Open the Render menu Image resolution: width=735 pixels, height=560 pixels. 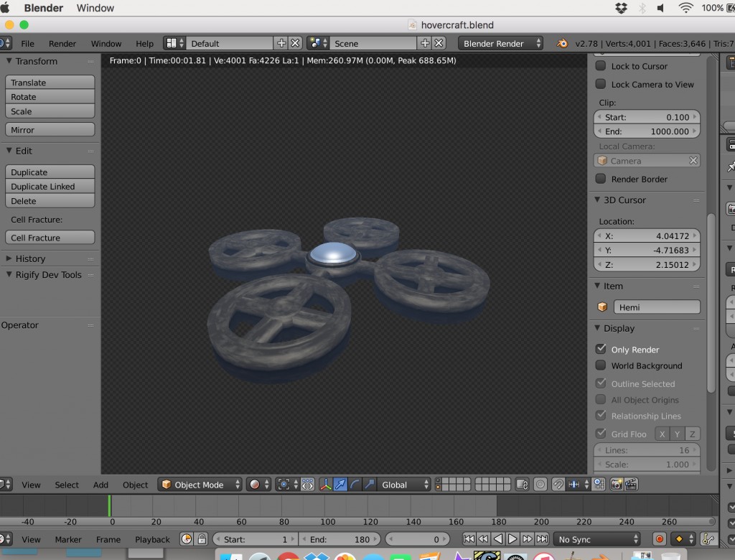pos(62,43)
